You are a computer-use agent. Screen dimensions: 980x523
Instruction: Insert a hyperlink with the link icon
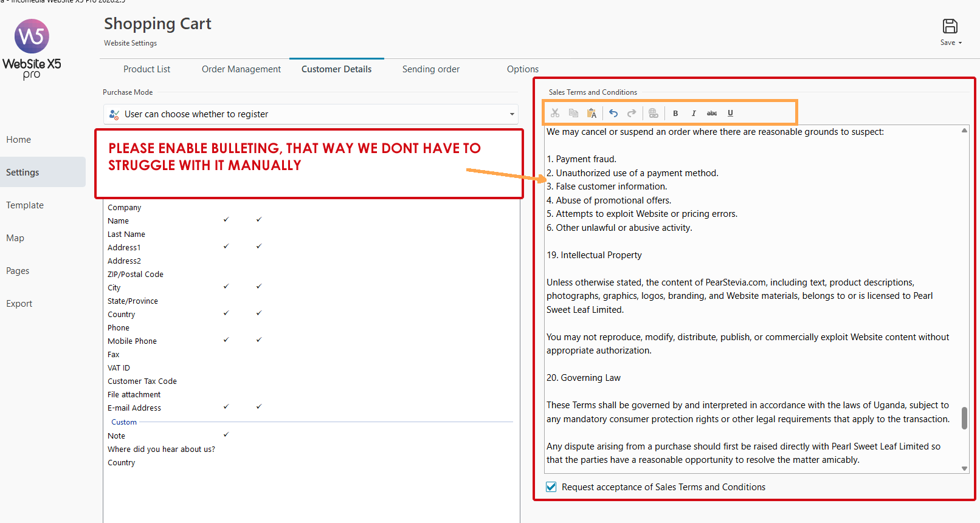coord(654,113)
